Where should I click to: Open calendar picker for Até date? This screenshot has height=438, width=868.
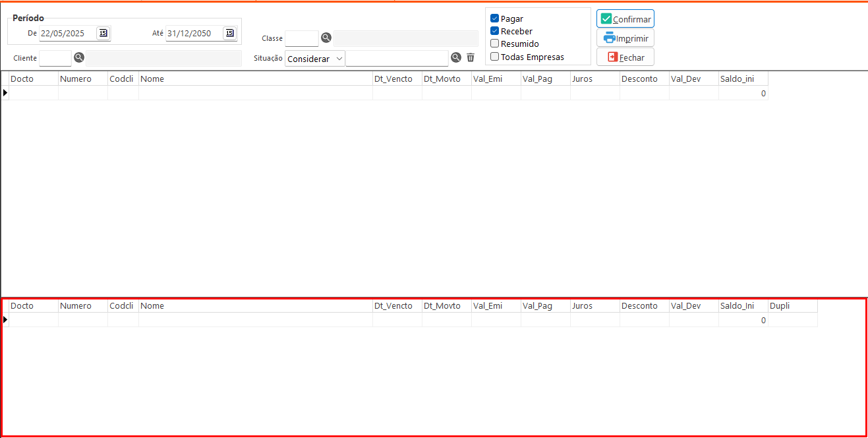click(229, 33)
